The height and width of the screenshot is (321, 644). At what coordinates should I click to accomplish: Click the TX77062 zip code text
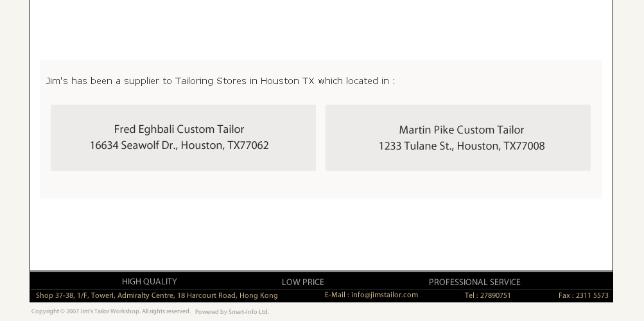[x=248, y=146]
